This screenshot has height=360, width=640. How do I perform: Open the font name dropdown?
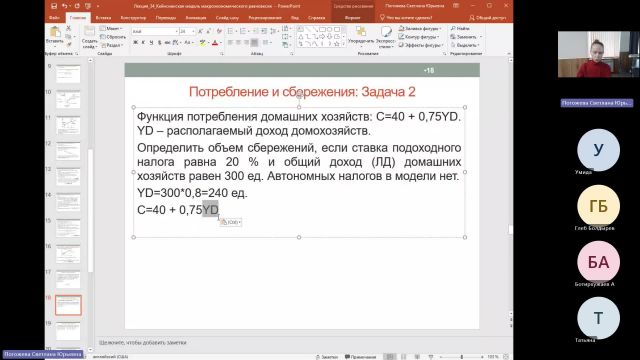click(177, 31)
